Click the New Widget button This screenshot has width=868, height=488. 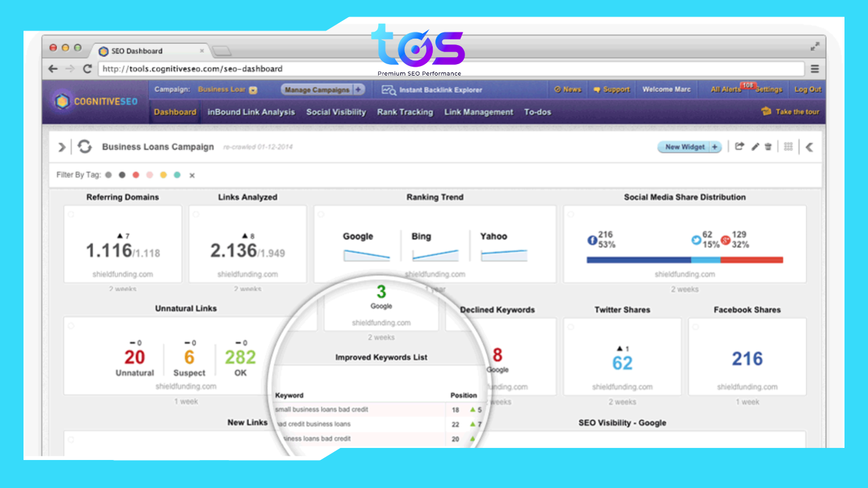click(x=689, y=147)
